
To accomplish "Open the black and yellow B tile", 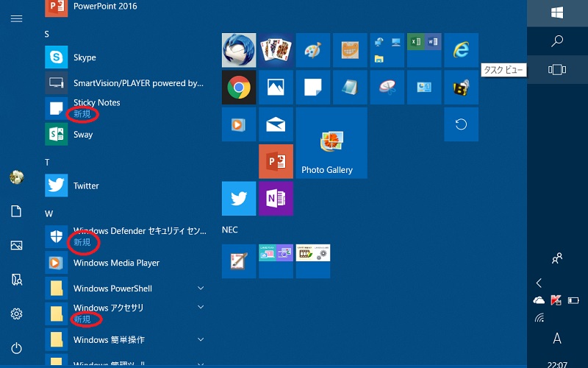I will (x=462, y=87).
